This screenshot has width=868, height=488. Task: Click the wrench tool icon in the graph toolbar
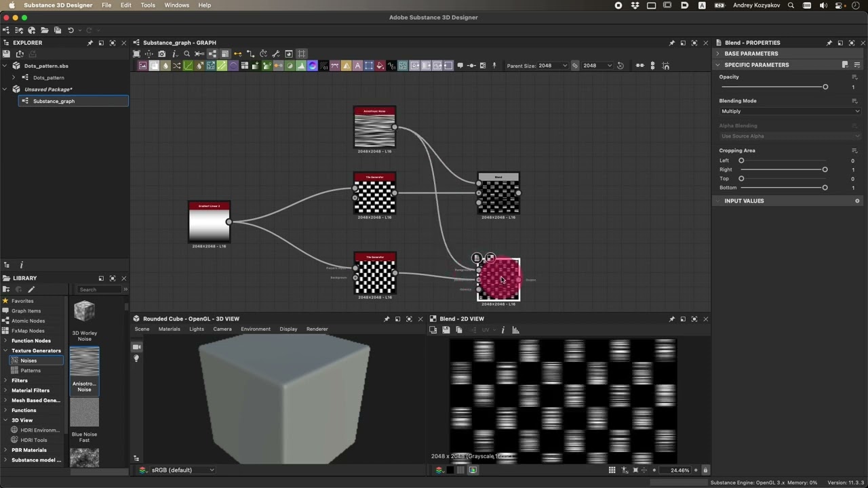[276, 54]
